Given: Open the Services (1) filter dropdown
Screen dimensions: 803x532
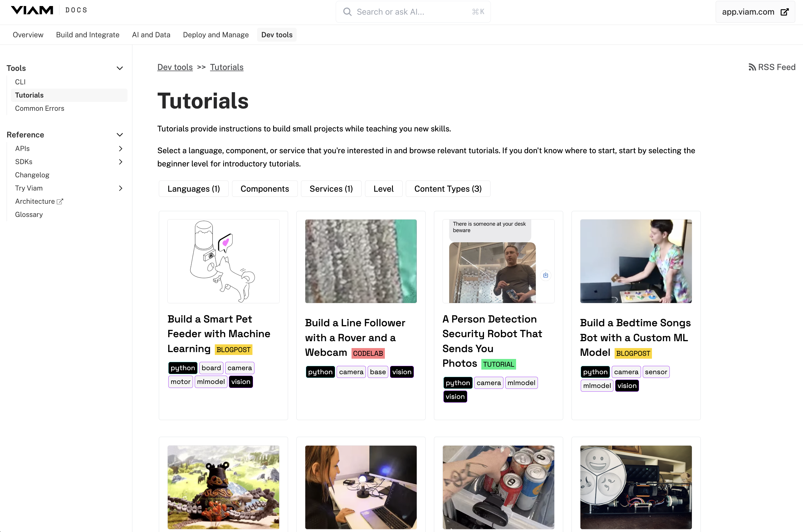Looking at the screenshot, I should tap(331, 189).
